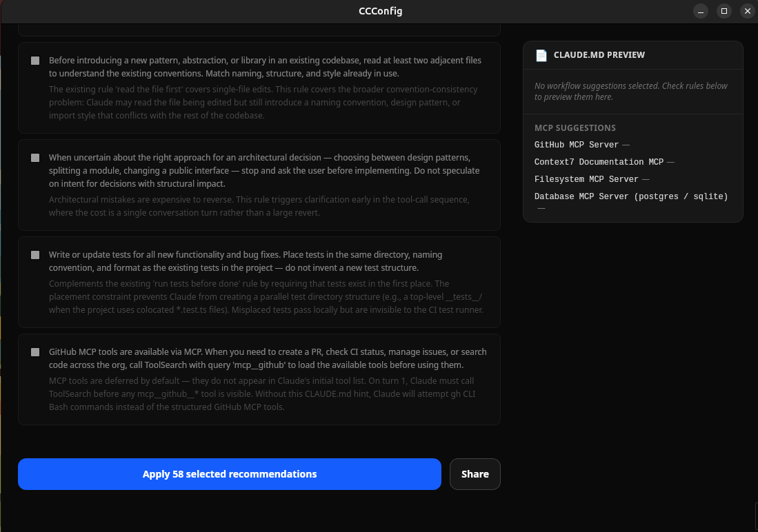Check the 'Before introducing a new pattern' rule checkbox
The width and height of the screenshot is (758, 532).
click(x=35, y=61)
